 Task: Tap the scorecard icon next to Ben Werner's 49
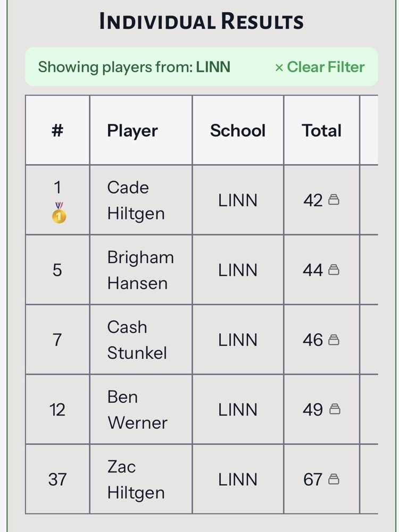point(334,409)
